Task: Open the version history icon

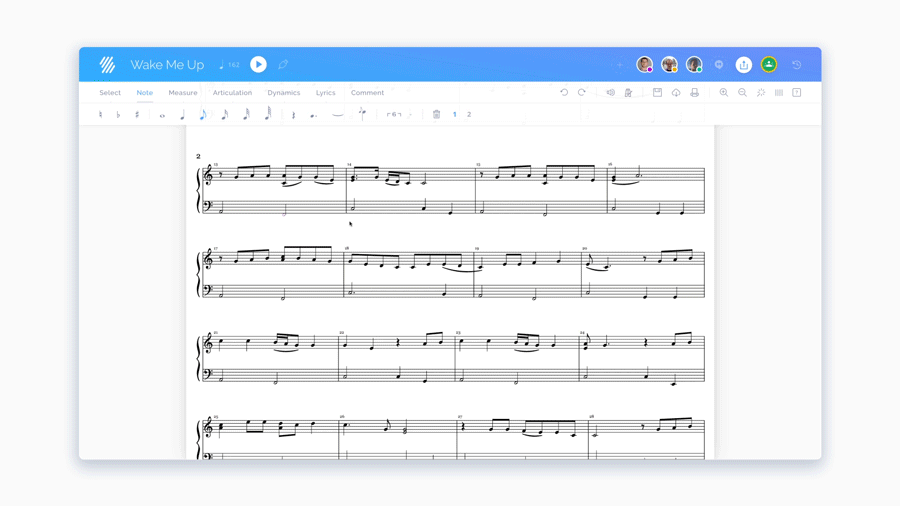Action: click(797, 65)
